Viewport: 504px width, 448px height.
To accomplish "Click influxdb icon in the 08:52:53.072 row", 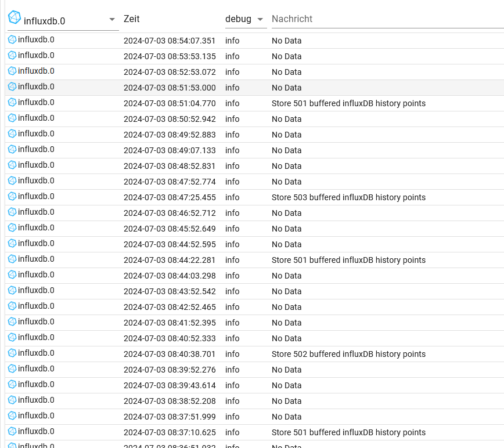I will pos(12,71).
